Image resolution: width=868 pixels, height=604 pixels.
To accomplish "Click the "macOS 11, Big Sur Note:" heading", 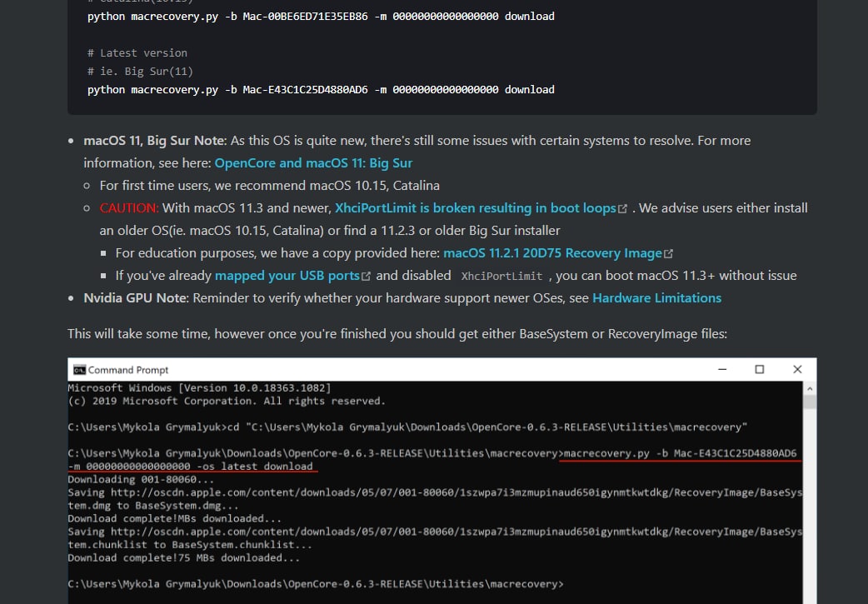I will click(x=155, y=141).
